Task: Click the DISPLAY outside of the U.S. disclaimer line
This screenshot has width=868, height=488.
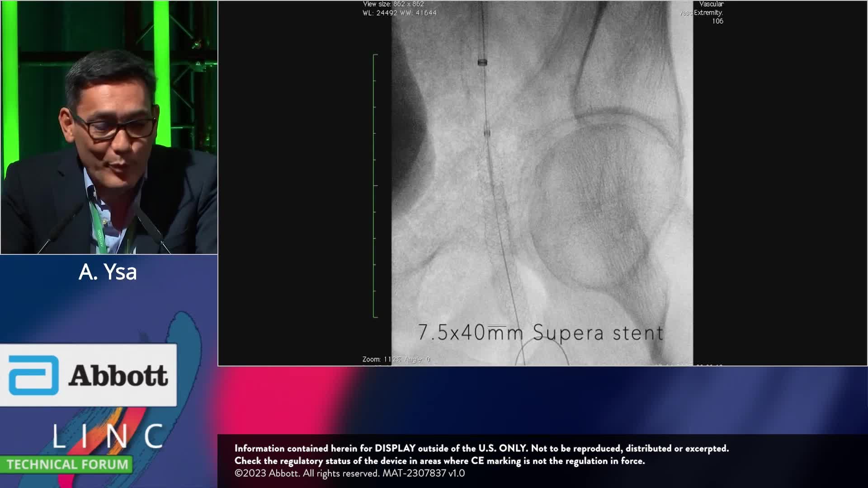Action: (481, 448)
